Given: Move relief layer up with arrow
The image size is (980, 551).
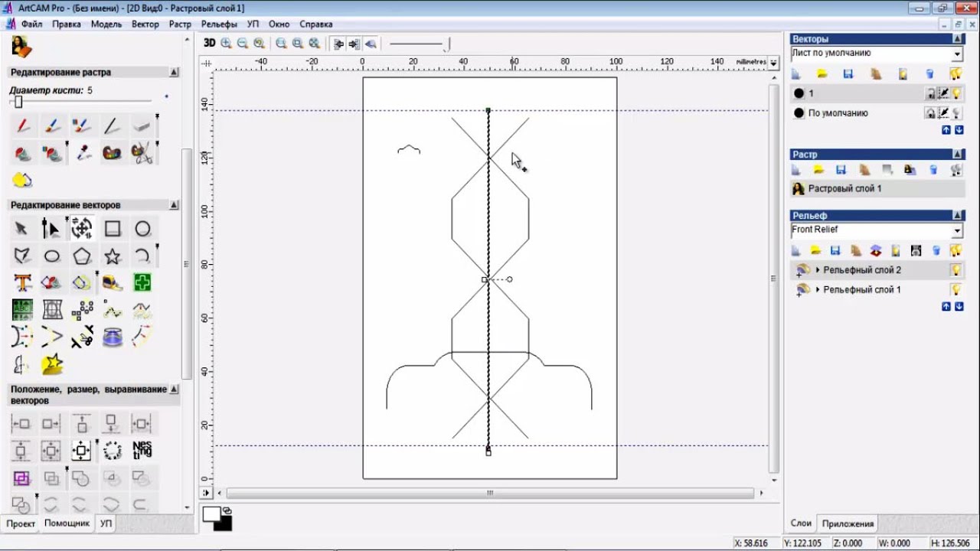Looking at the screenshot, I should coord(946,306).
